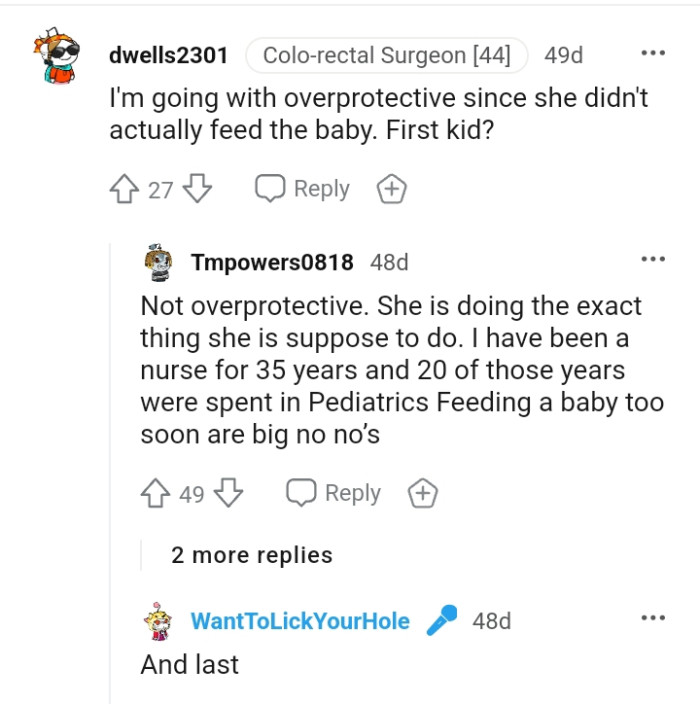This screenshot has width=700, height=704.
Task: Reply to dwells2301's comment
Action: click(302, 189)
